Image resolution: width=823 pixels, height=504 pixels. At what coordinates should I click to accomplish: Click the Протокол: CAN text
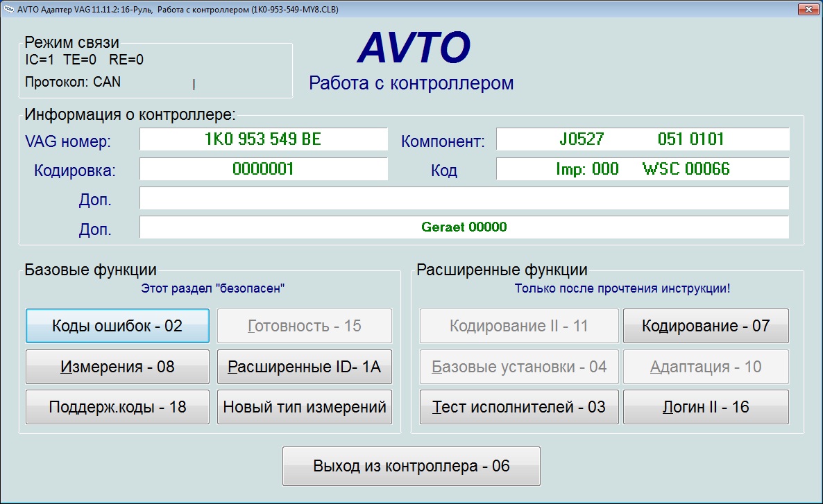[x=73, y=82]
